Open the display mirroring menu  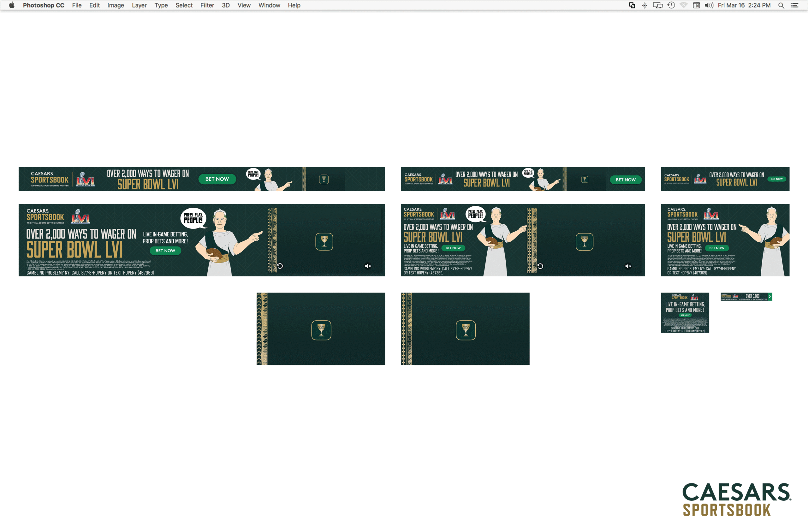[658, 5]
